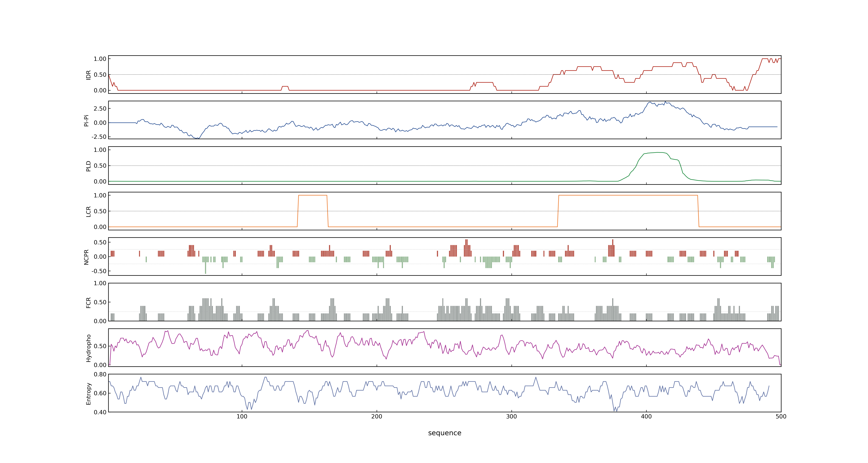Select the Entropy y-axis label

point(88,393)
